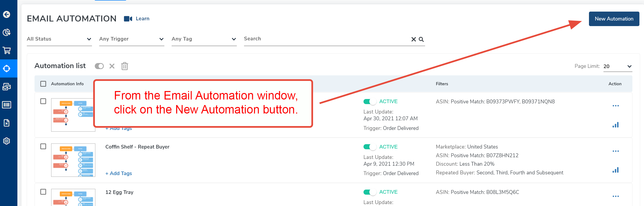Click 'ASIN: Positive Match: B08L3M5Q6C' text
The width and height of the screenshot is (644, 206).
point(477,192)
